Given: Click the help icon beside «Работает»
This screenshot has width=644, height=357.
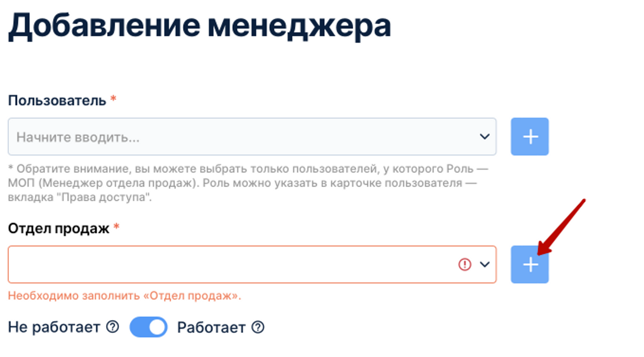Looking at the screenshot, I should 257,327.
